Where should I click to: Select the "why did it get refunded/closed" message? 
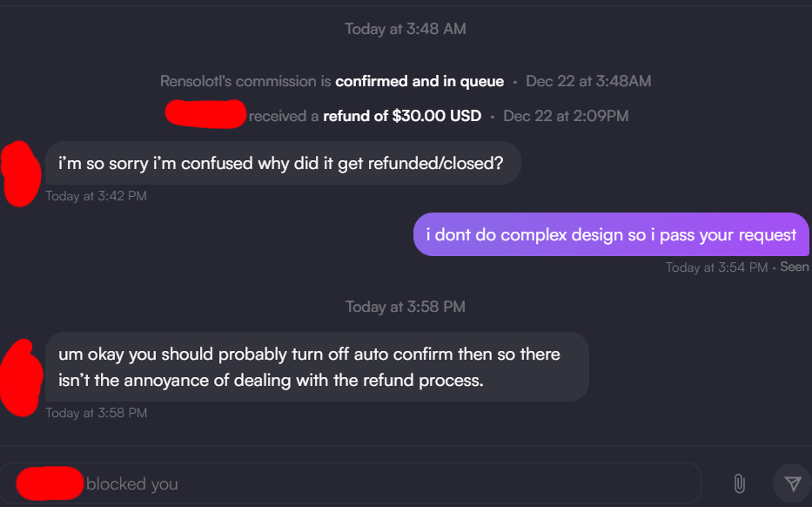[x=281, y=163]
